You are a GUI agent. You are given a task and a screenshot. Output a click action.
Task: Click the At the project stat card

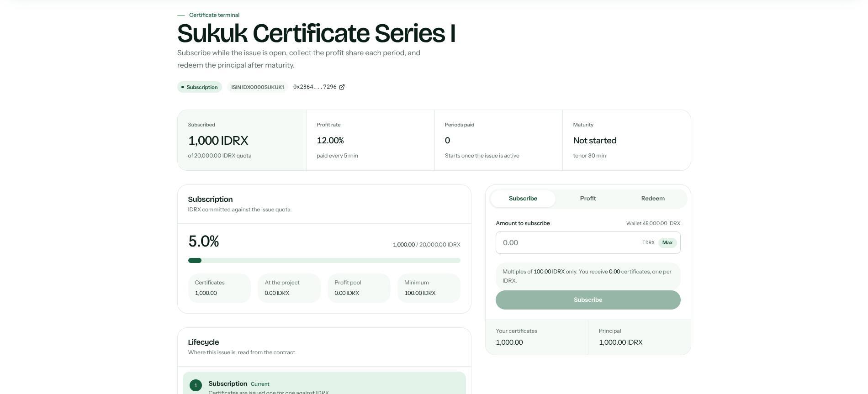[289, 288]
